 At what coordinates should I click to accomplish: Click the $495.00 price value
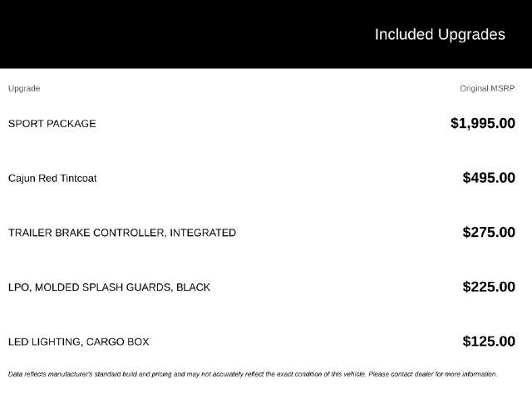[489, 178]
